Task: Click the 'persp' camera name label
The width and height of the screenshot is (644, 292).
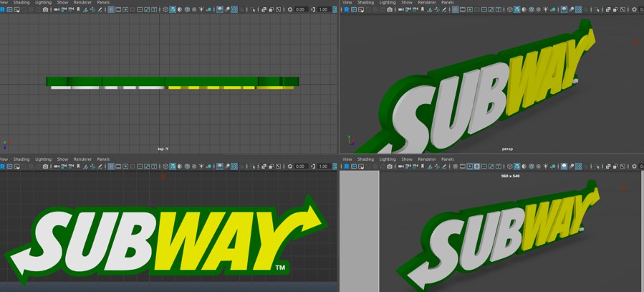Action: click(x=508, y=149)
